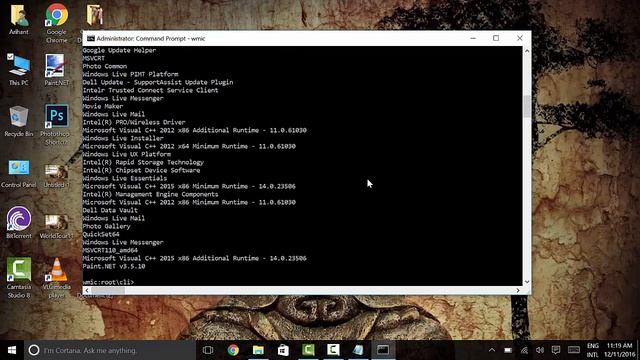Click 'Windows Live Essentials' line

124,178
